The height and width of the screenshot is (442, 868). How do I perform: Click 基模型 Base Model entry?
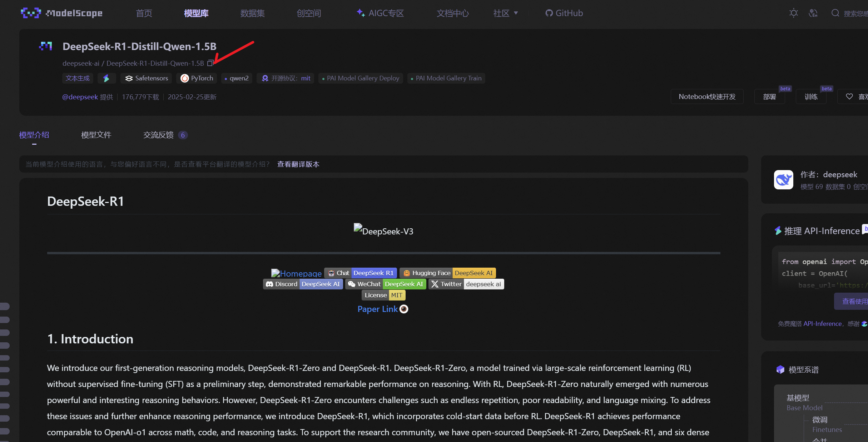(804, 402)
